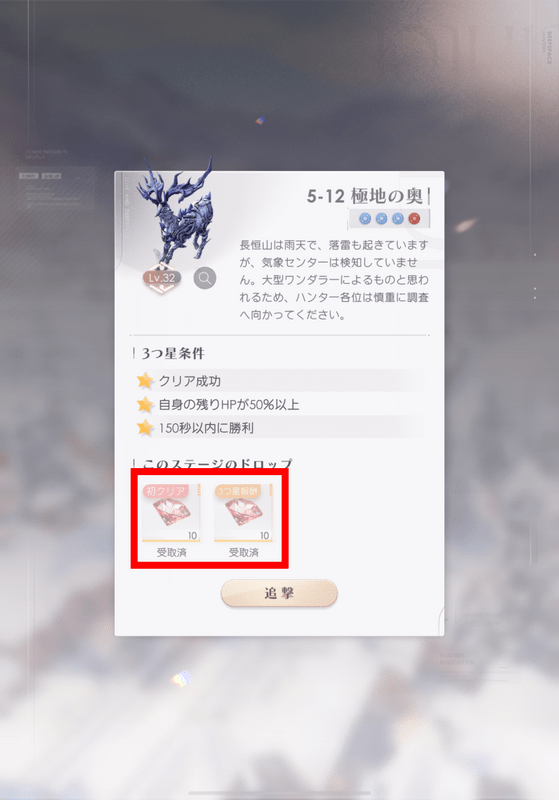Open the enemy details magnifier icon
The width and height of the screenshot is (559, 800).
pos(205,278)
